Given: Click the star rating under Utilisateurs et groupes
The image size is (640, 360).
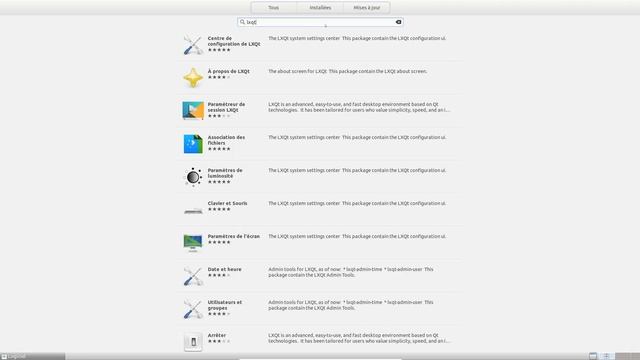Looking at the screenshot, I should (219, 314).
